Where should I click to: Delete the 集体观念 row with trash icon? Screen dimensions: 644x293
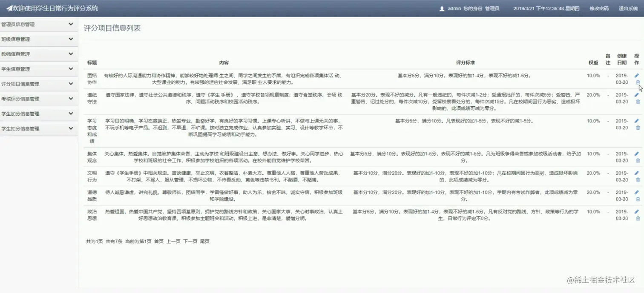638,160
